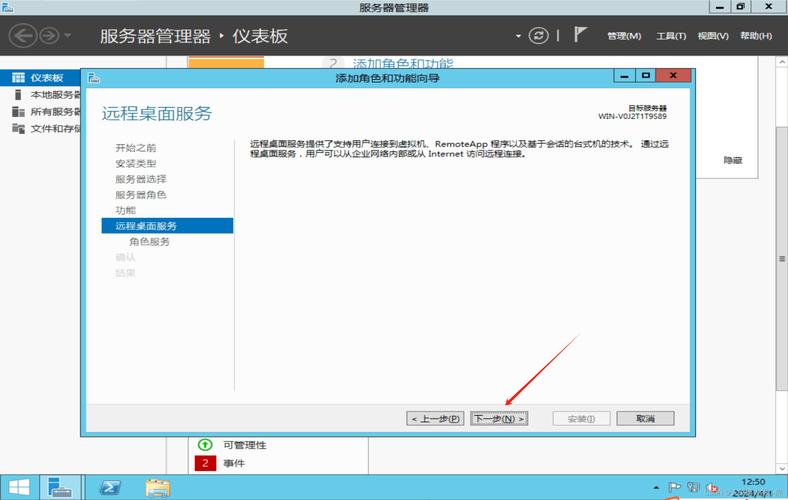Open the dropdown arrow left of refresh icon

518,36
